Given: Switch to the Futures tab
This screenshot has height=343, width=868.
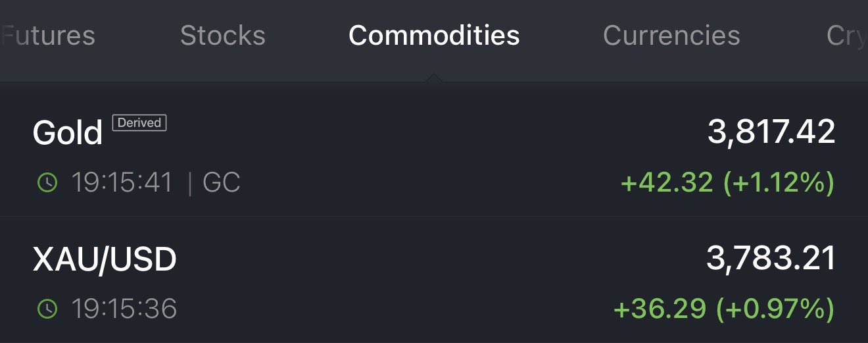Looking at the screenshot, I should pyautogui.click(x=49, y=36).
